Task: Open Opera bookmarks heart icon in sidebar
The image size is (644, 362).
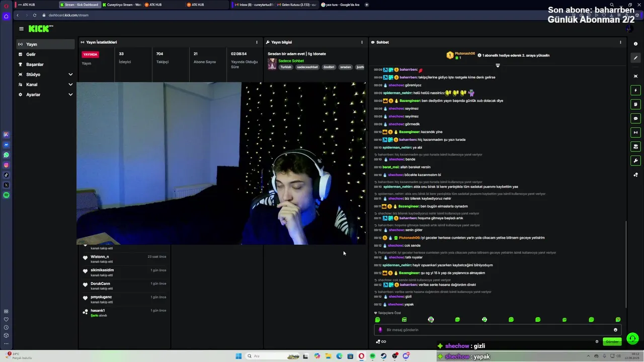Action: [6, 319]
